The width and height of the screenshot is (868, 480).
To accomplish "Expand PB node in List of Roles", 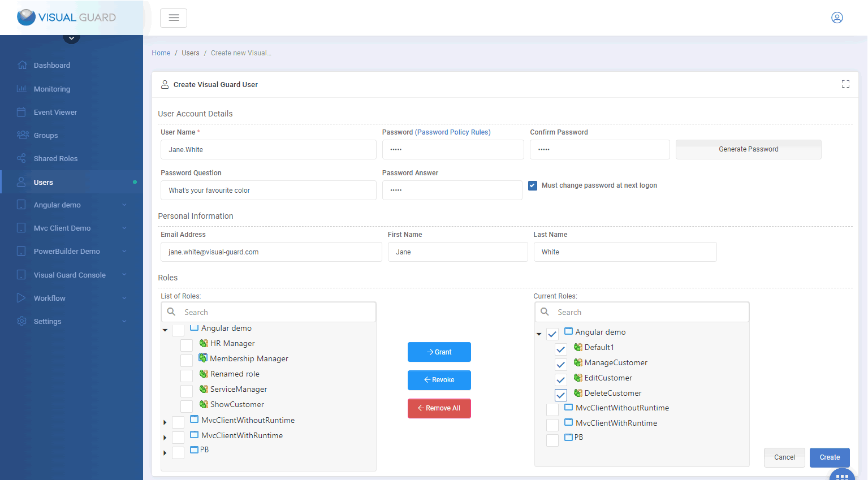I will point(165,453).
